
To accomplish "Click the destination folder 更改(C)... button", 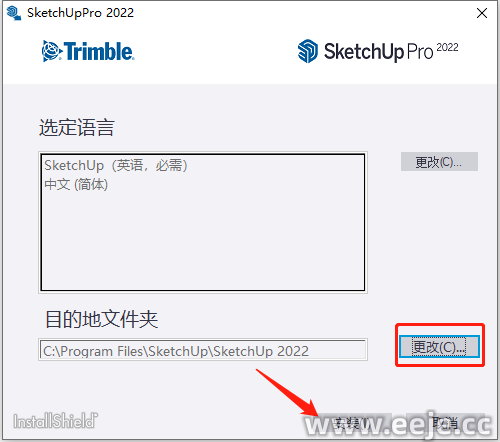I will (439, 347).
